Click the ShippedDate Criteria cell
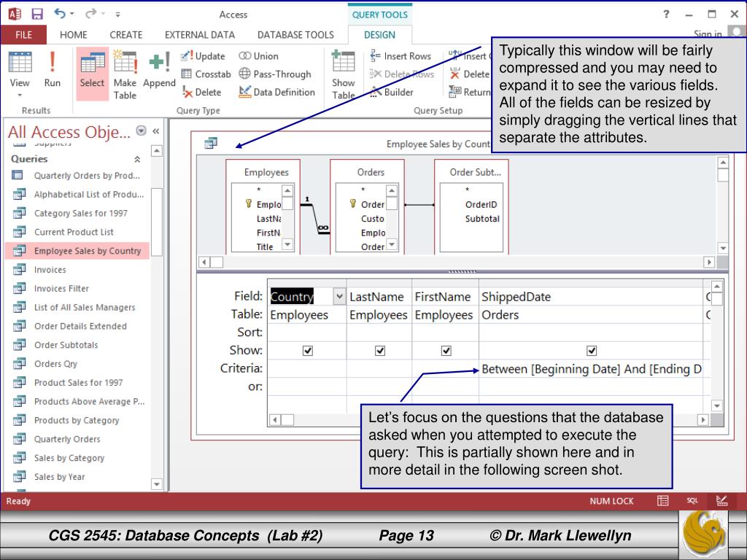 (591, 369)
